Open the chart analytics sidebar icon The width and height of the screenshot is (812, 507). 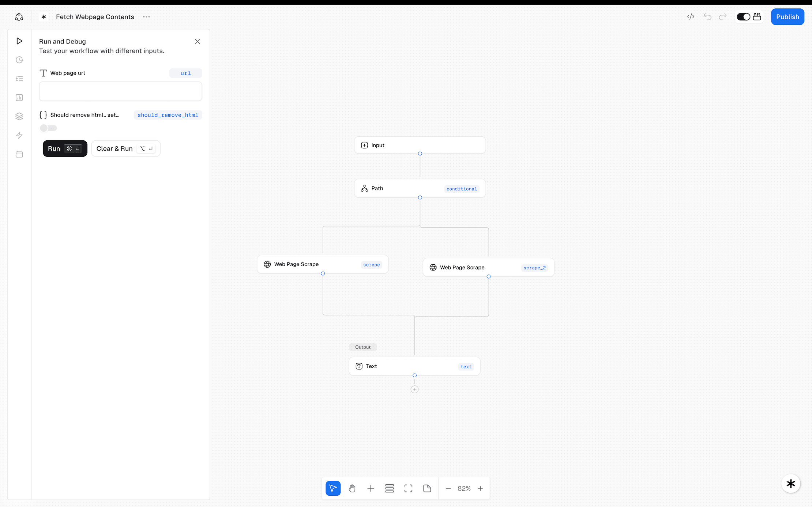pos(19,98)
